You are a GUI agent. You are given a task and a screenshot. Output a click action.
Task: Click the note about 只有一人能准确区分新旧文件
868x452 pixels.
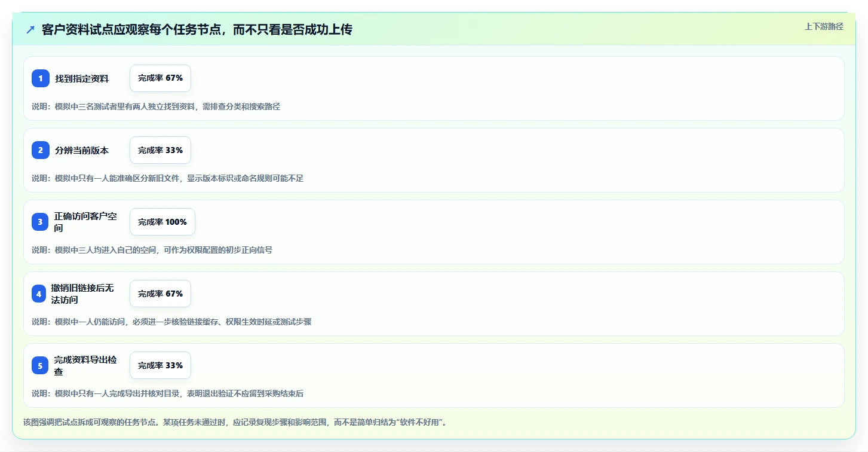tap(168, 178)
